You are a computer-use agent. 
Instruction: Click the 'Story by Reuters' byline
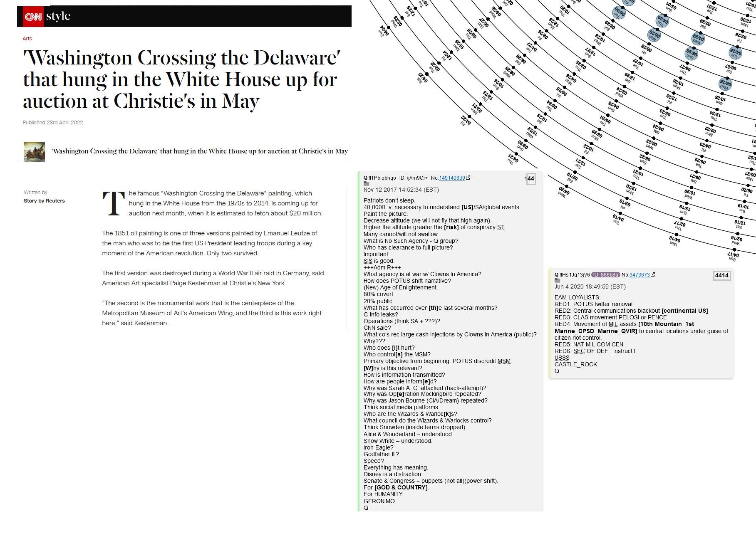44,201
